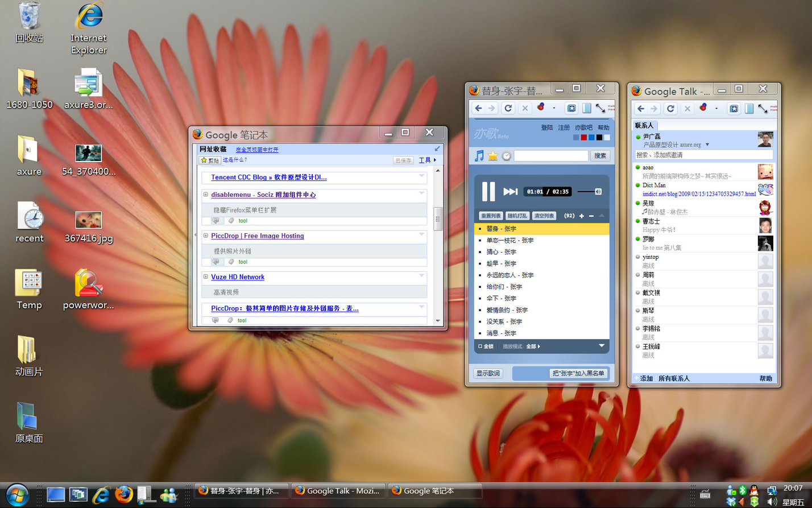Image resolution: width=812 pixels, height=508 pixels.
Task: Click the sidebar panel icon in Google Talk window
Action: [x=749, y=108]
